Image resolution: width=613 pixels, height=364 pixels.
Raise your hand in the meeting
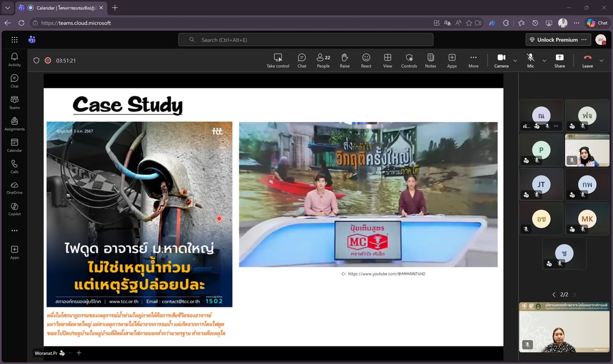345,60
